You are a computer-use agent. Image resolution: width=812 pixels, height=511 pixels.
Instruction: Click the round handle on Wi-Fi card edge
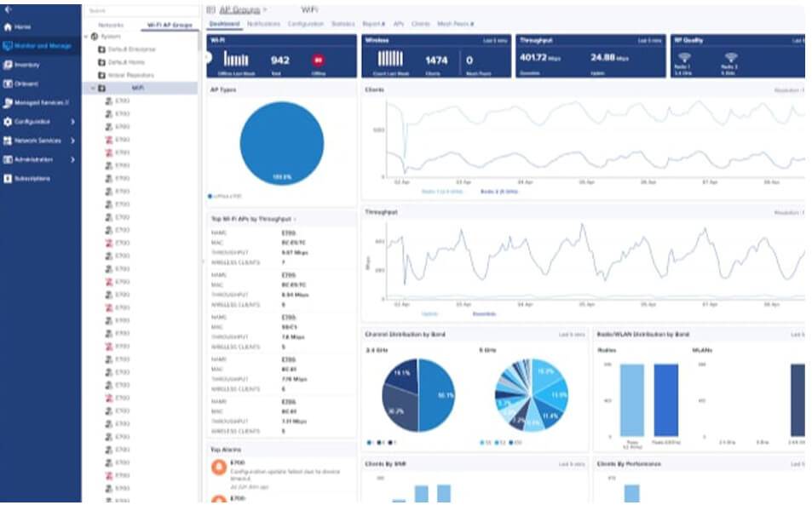208,57
